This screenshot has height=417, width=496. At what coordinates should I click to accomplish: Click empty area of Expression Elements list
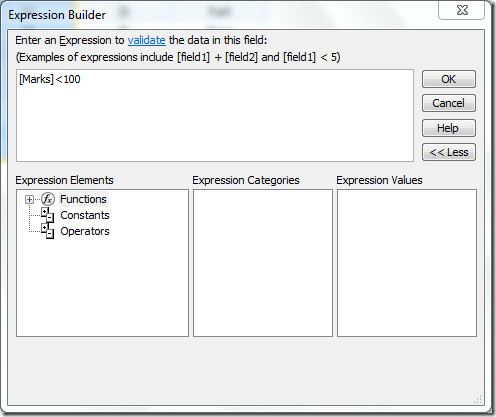click(102, 287)
